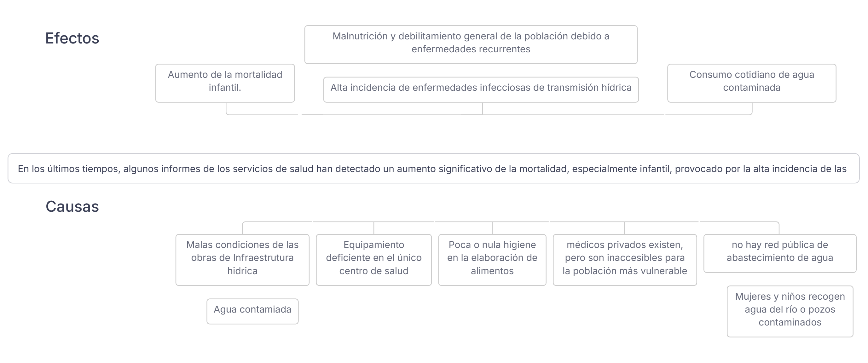This screenshot has height=363, width=868.
Task: Select the Poca o nula higiene box
Action: [492, 260]
